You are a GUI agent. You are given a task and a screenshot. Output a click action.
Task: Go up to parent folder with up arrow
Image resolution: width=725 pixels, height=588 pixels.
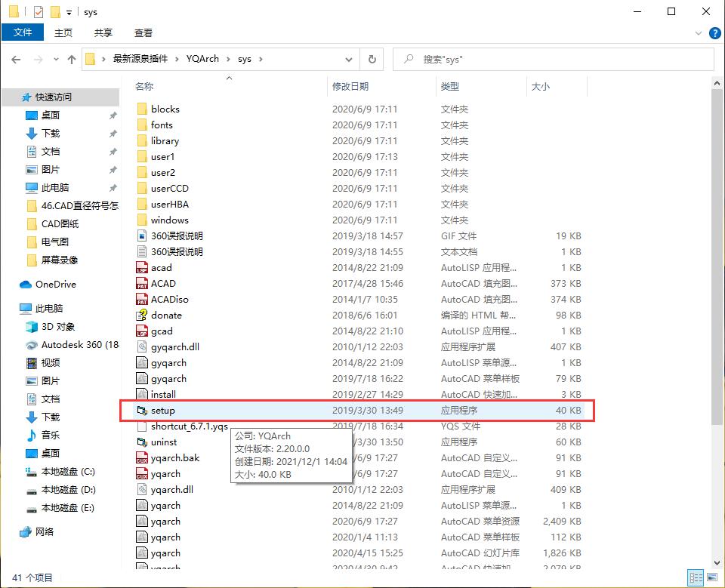click(x=70, y=59)
